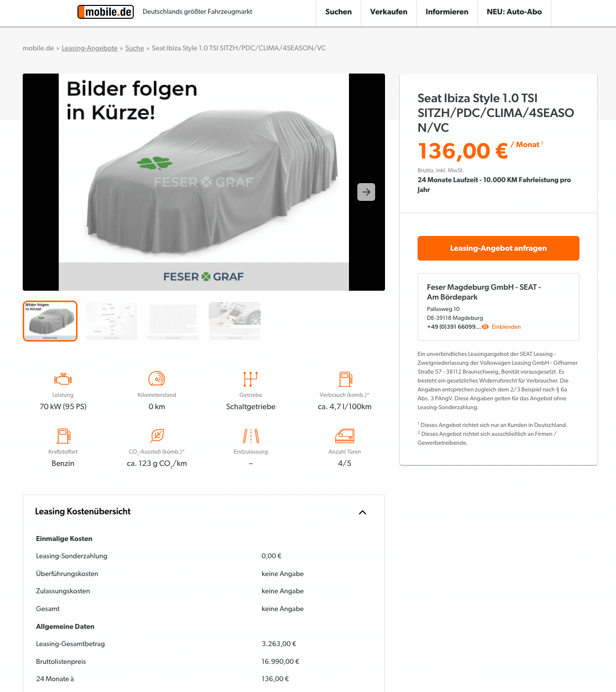Click the Anzahl Türen car door icon
This screenshot has height=692, width=616.
pos(345,436)
